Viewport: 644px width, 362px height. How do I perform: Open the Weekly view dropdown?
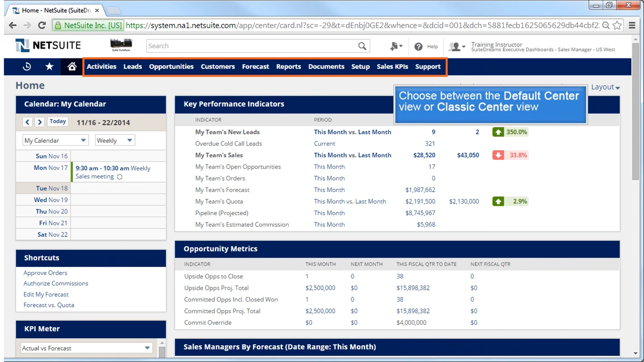(x=115, y=140)
